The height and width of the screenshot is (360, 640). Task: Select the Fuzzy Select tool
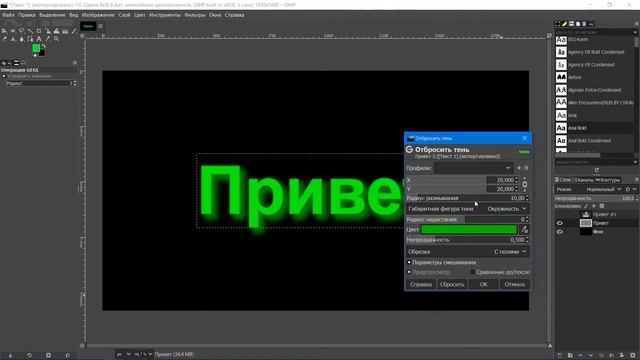30,31
